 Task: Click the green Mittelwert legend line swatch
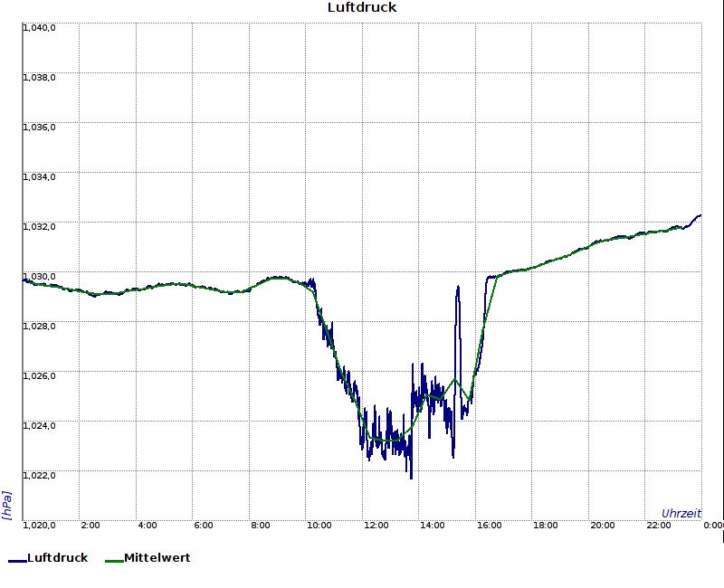(113, 561)
